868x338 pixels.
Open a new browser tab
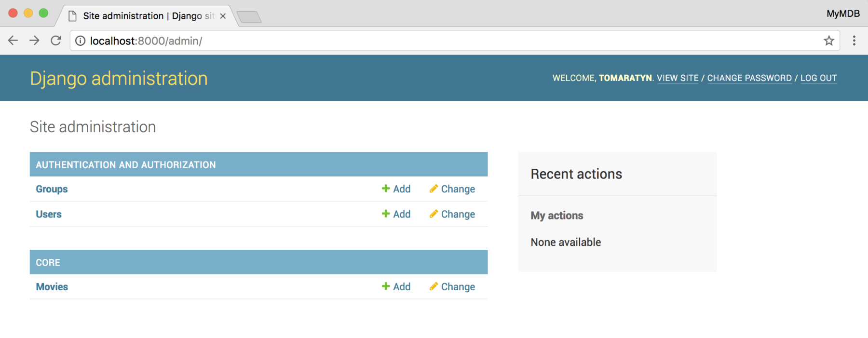pos(249,17)
